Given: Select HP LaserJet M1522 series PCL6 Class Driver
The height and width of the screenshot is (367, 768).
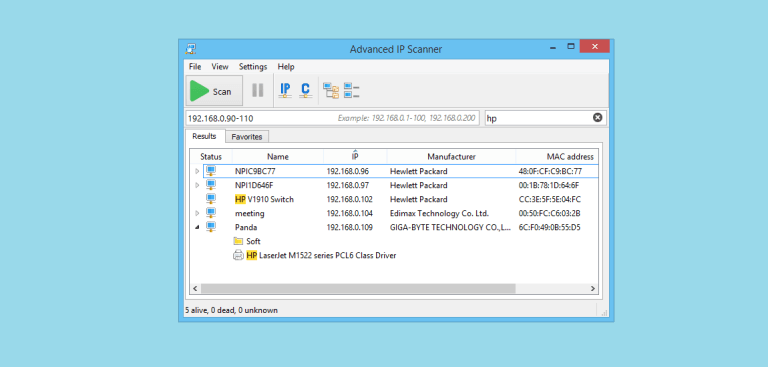Looking at the screenshot, I should tap(321, 255).
